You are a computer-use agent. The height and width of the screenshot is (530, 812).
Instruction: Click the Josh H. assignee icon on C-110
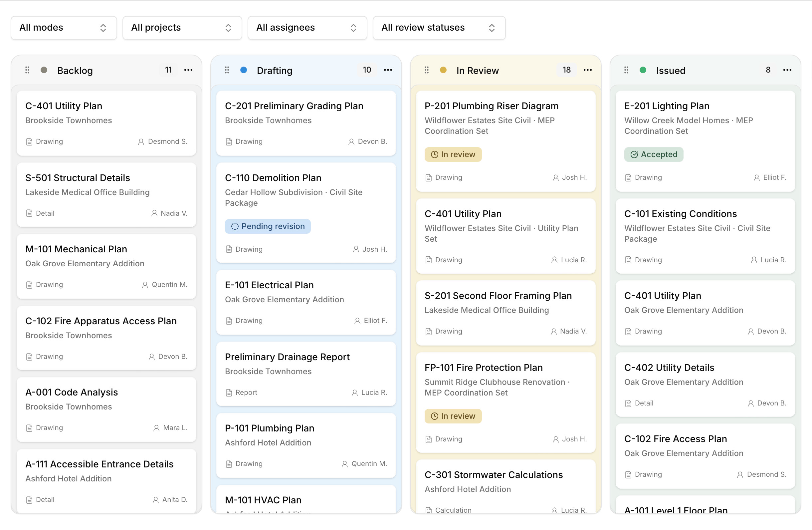click(x=356, y=249)
